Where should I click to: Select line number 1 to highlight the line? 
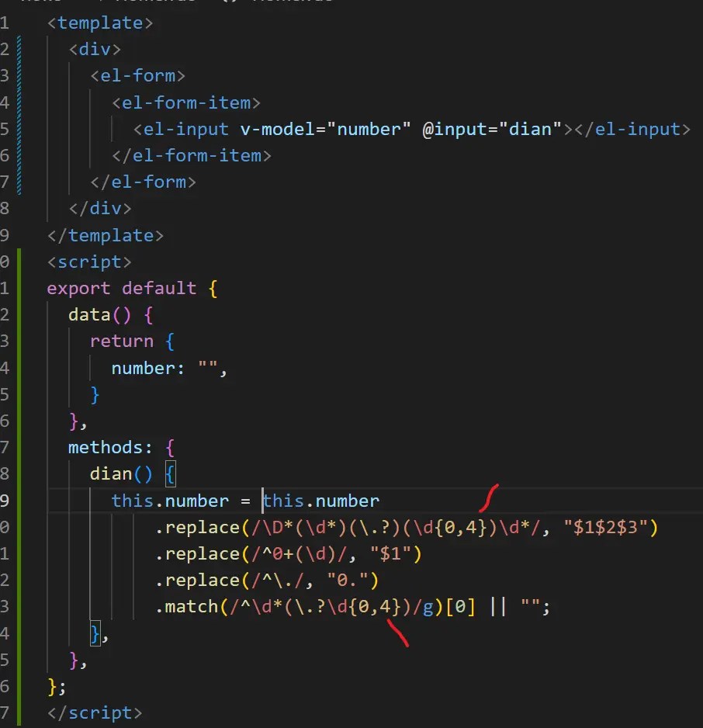6,23
